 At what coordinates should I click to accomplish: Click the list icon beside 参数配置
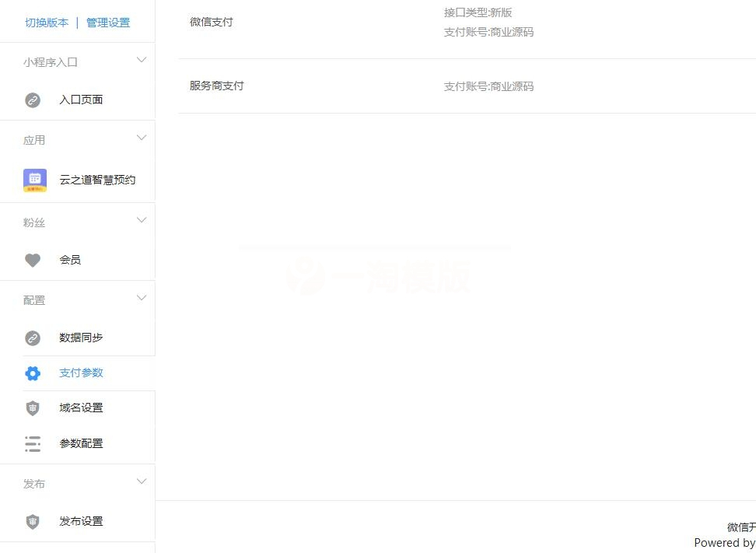coord(33,443)
